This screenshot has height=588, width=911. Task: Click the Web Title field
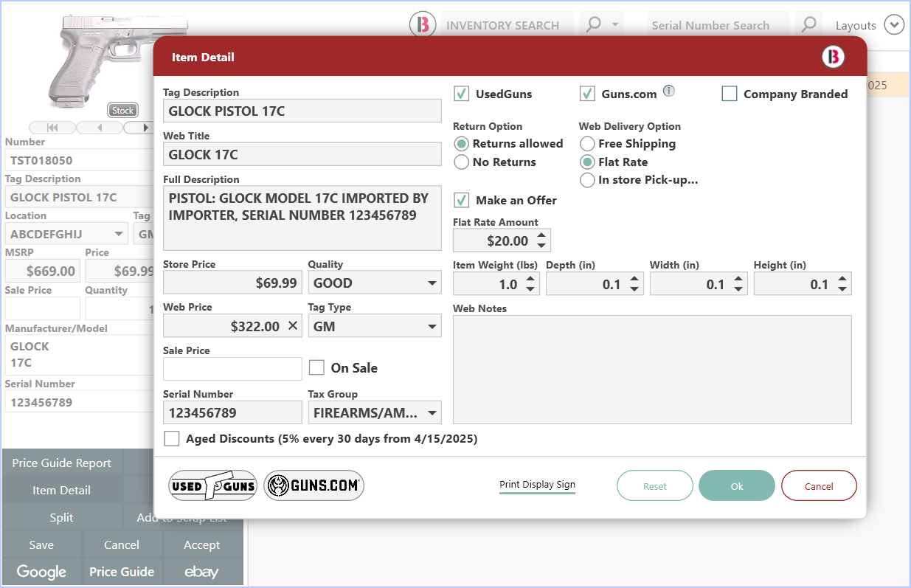[302, 154]
